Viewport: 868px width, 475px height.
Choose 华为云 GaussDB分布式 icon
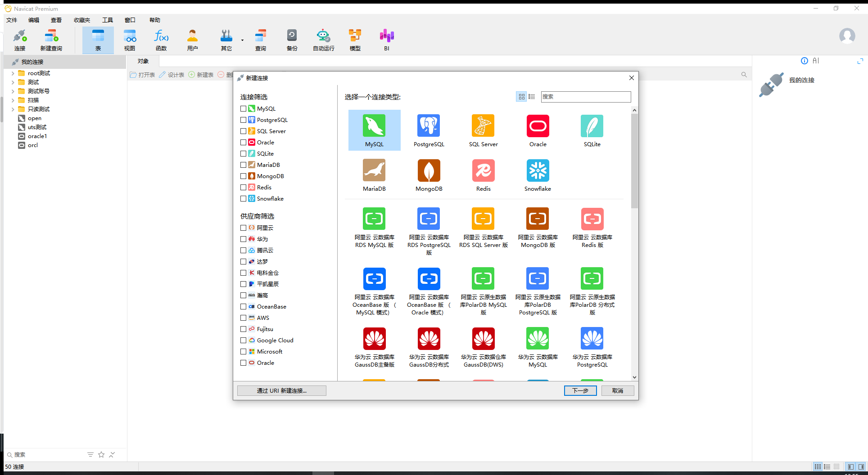coord(429,338)
